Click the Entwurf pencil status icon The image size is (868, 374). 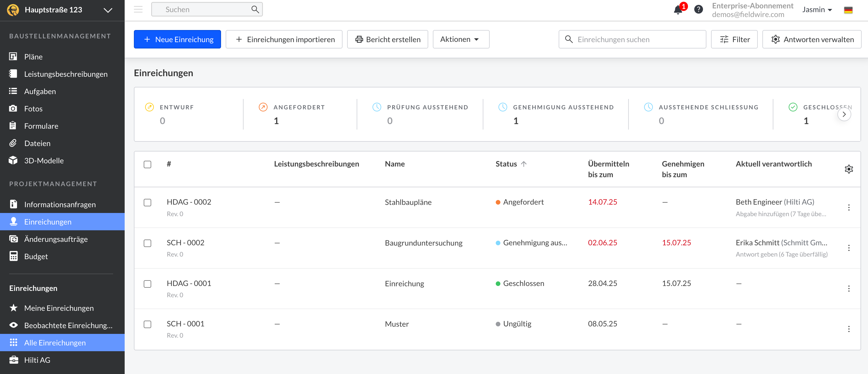[x=149, y=107]
